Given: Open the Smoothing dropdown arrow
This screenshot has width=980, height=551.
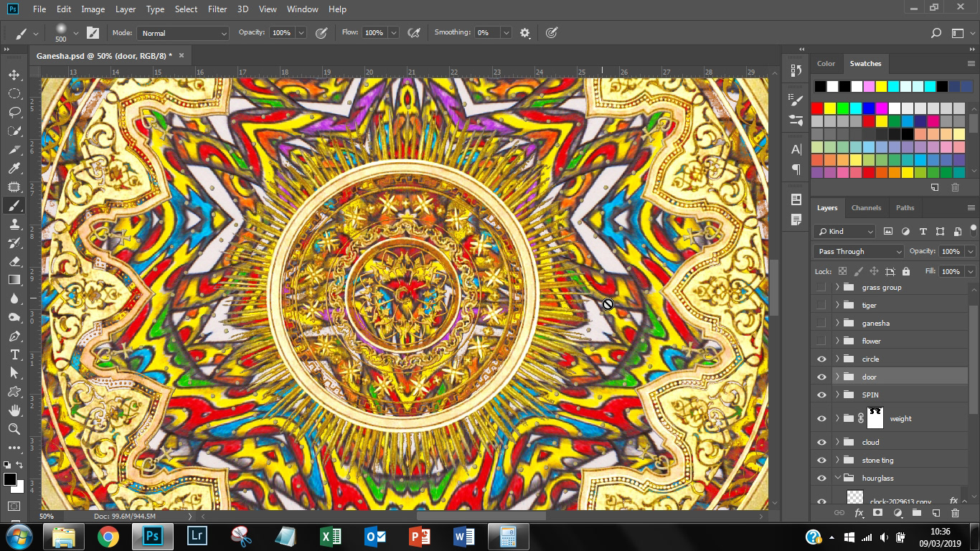Looking at the screenshot, I should point(506,33).
